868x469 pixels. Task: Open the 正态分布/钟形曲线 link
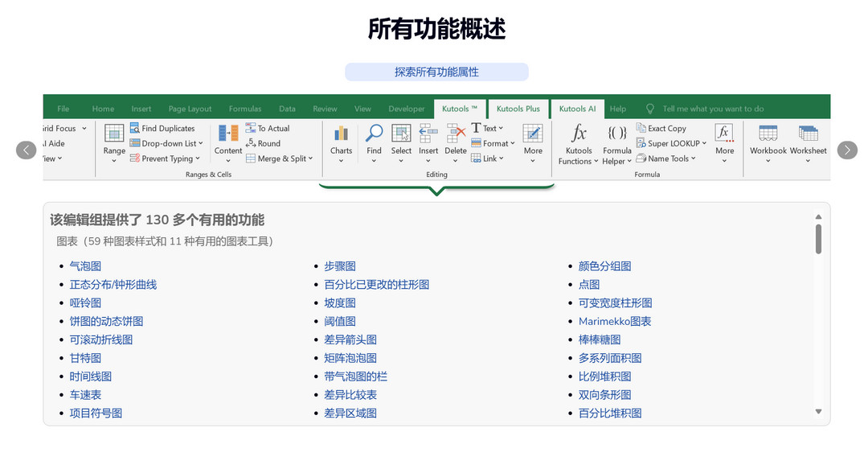(x=113, y=285)
